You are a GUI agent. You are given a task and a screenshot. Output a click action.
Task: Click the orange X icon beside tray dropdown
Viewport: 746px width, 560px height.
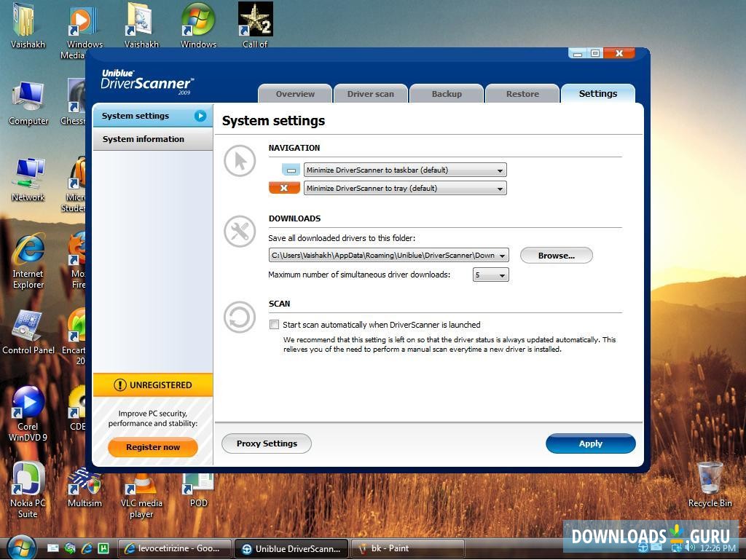click(x=284, y=188)
